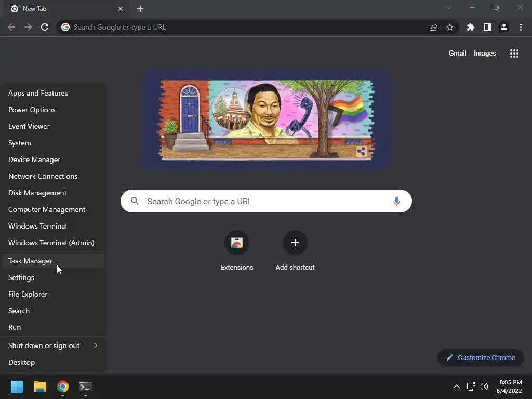Select File Explorer menu entry
Screen dimensions: 532x399
[54, 294]
